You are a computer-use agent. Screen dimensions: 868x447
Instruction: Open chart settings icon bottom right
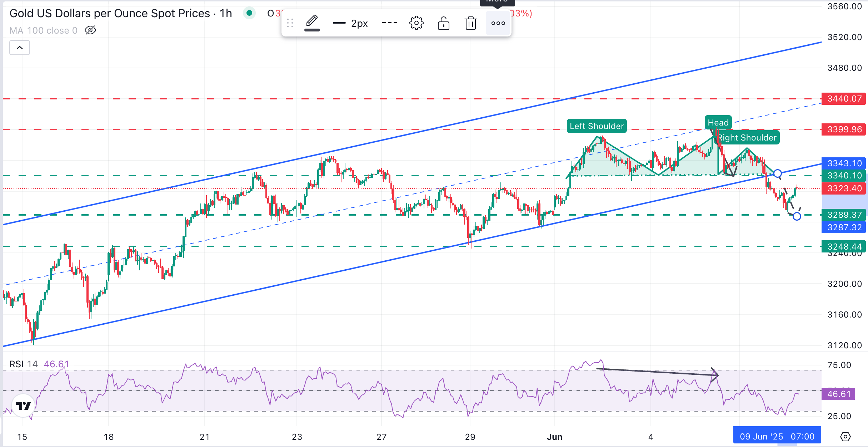pyautogui.click(x=845, y=437)
